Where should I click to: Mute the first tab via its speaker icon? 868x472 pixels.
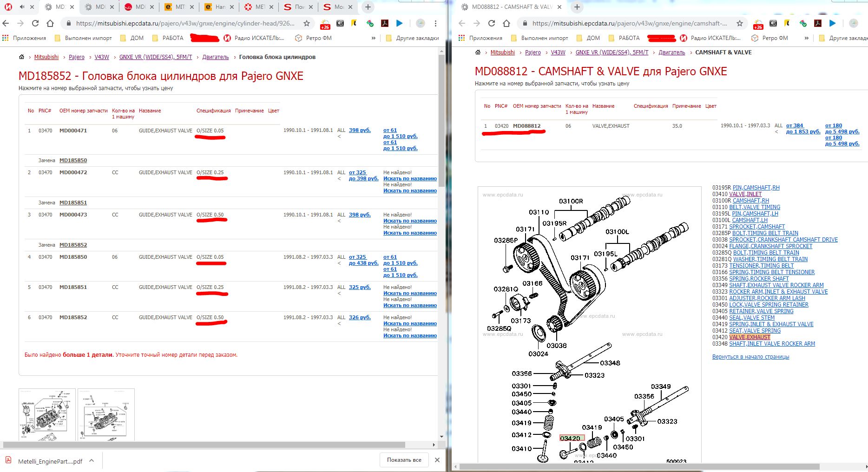[22, 7]
